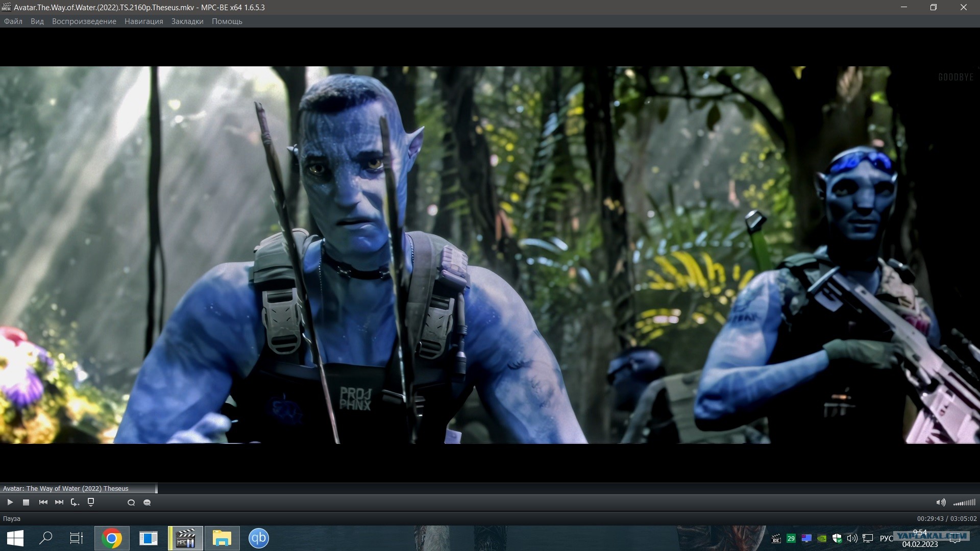Click the MPC-BE taskbar button

[185, 538]
